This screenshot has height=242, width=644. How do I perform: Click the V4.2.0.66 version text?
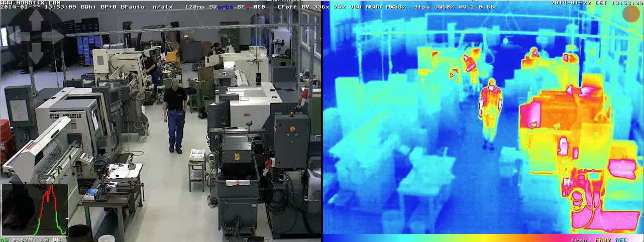pos(476,8)
